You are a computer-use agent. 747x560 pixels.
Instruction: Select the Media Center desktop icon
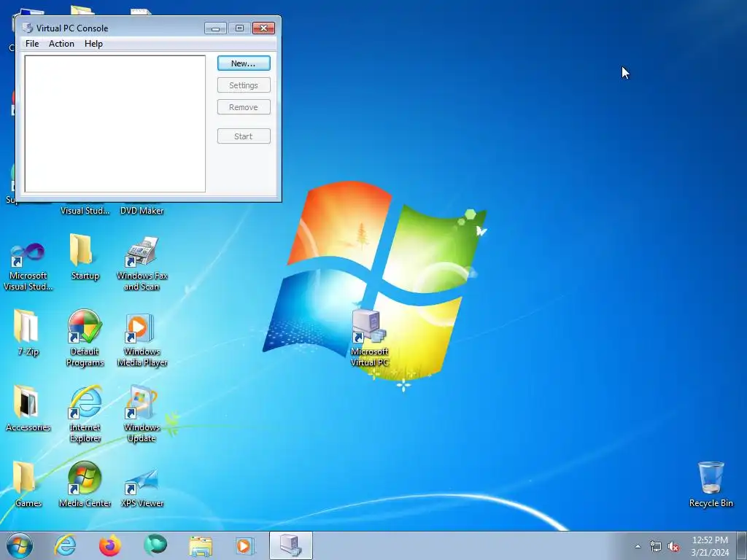(85, 484)
